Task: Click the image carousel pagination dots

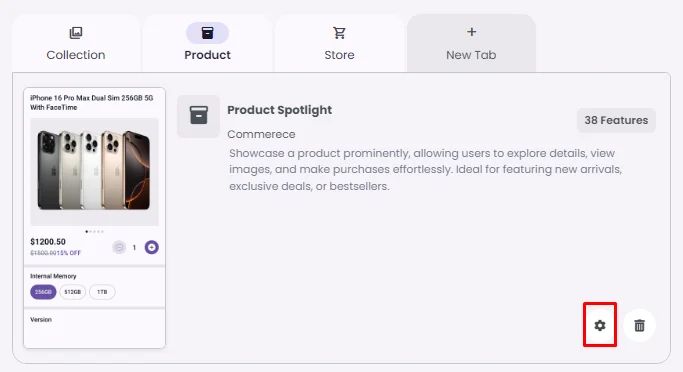Action: click(95, 232)
